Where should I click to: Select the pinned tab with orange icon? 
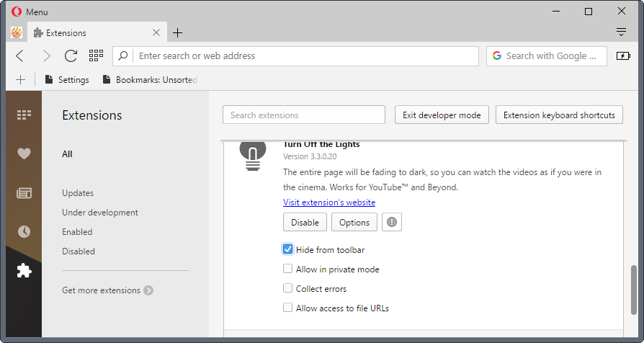pos(17,32)
